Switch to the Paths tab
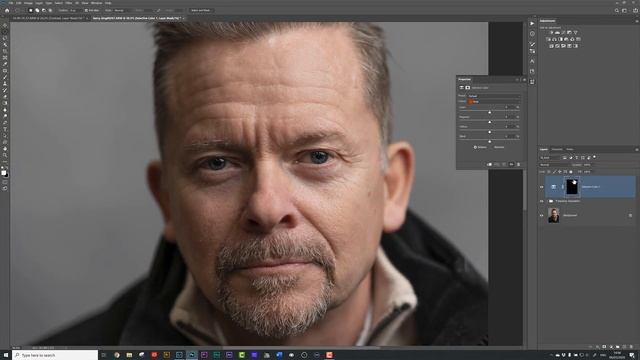Screen dimensions: 640x360 [x=569, y=149]
